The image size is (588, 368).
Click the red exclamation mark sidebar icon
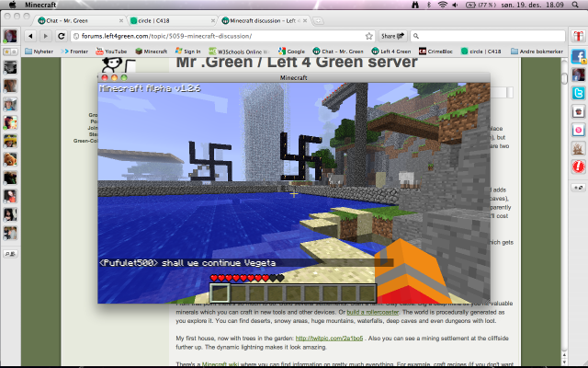click(x=578, y=167)
